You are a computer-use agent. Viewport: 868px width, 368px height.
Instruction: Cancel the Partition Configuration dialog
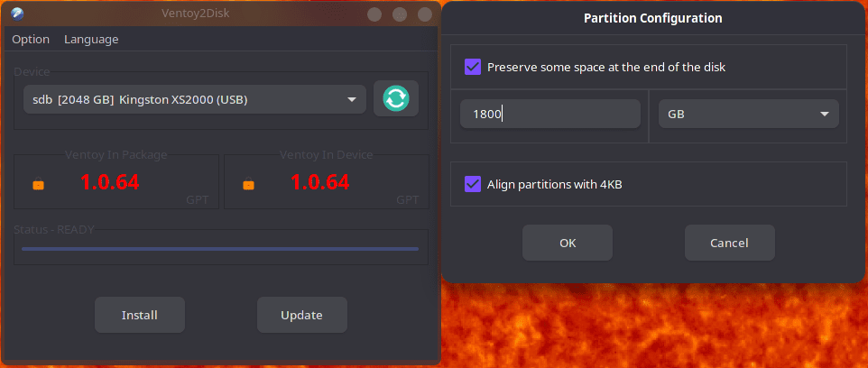(730, 243)
